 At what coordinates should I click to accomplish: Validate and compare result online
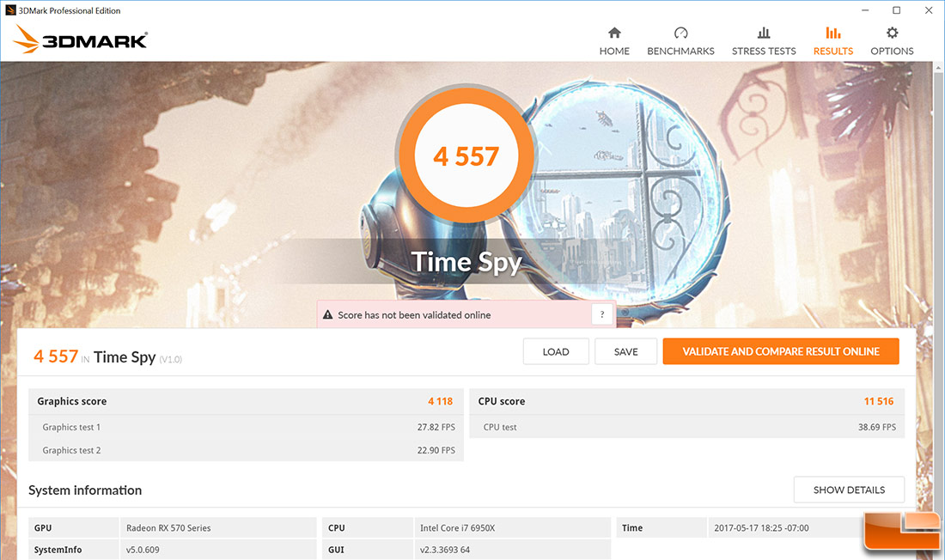tap(781, 351)
